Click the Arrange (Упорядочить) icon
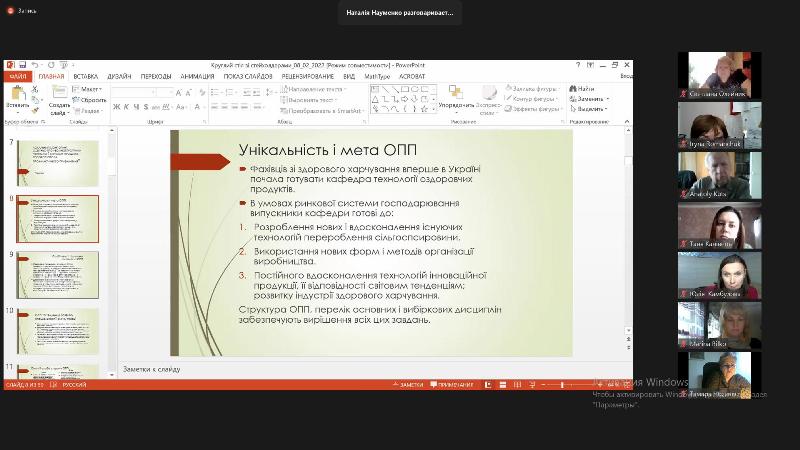This screenshot has width=800, height=450. 456,94
